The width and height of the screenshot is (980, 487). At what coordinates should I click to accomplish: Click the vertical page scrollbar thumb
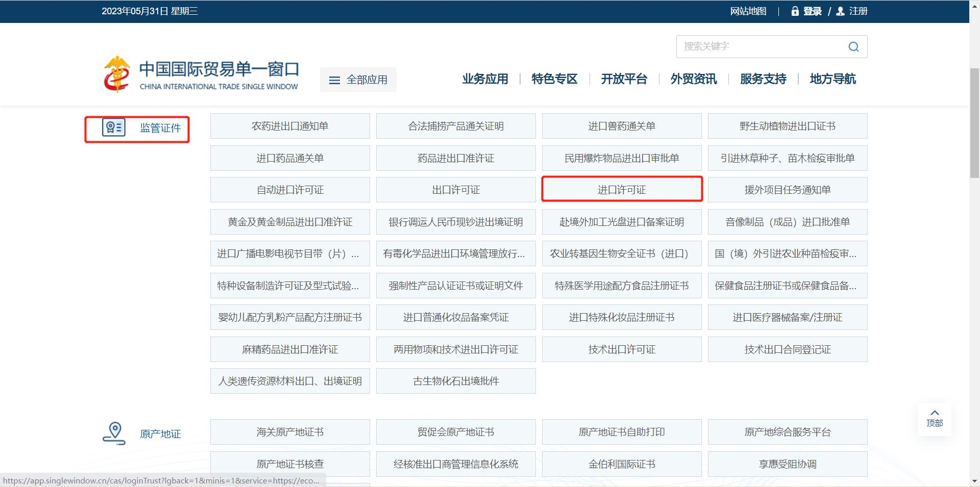(x=974, y=122)
